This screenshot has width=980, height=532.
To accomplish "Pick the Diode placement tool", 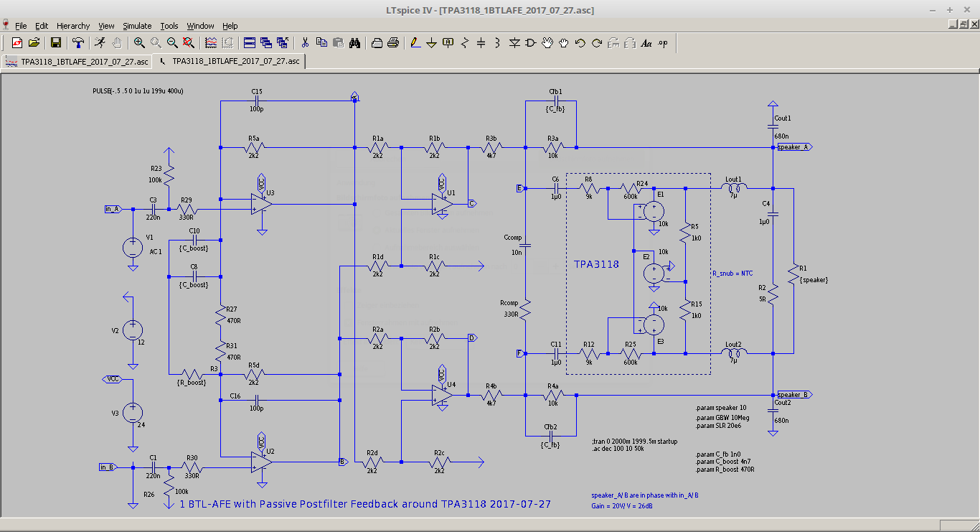I will tap(514, 43).
